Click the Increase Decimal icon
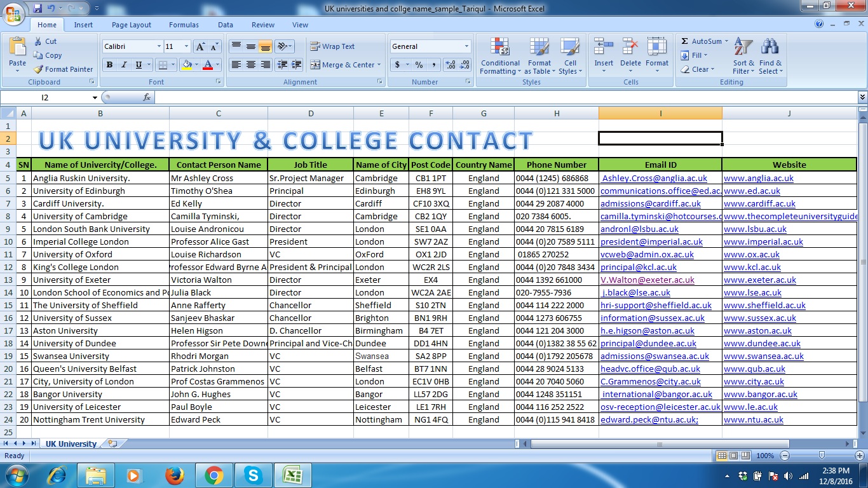Viewport: 868px width, 488px height. [451, 65]
